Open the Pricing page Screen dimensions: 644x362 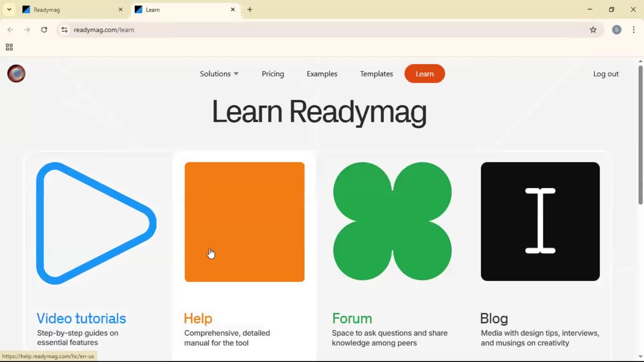[273, 74]
